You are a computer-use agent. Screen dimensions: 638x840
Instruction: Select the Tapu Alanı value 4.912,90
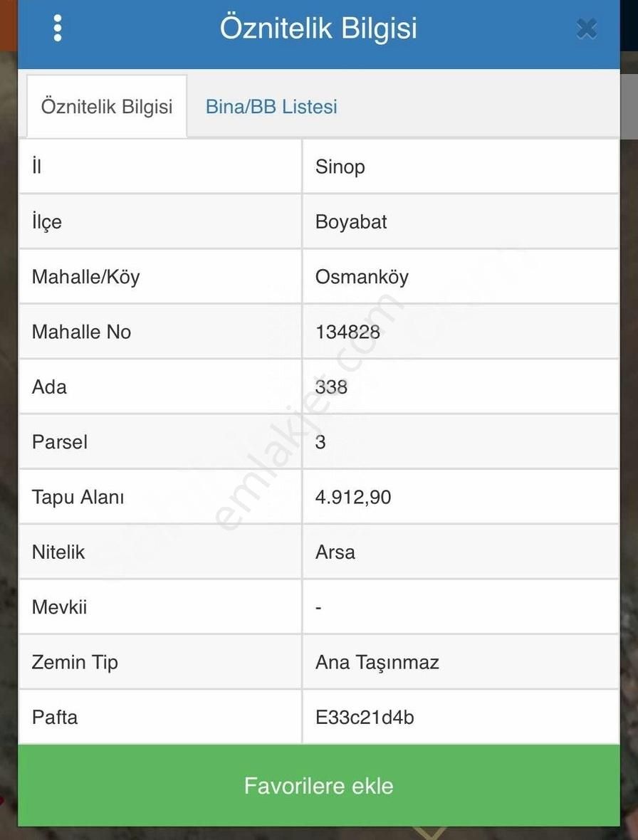click(353, 497)
